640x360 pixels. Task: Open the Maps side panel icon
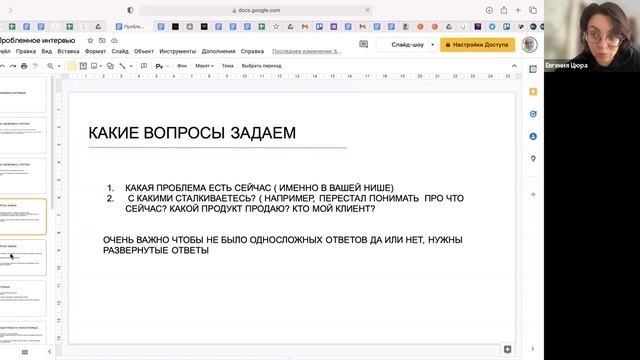click(533, 159)
